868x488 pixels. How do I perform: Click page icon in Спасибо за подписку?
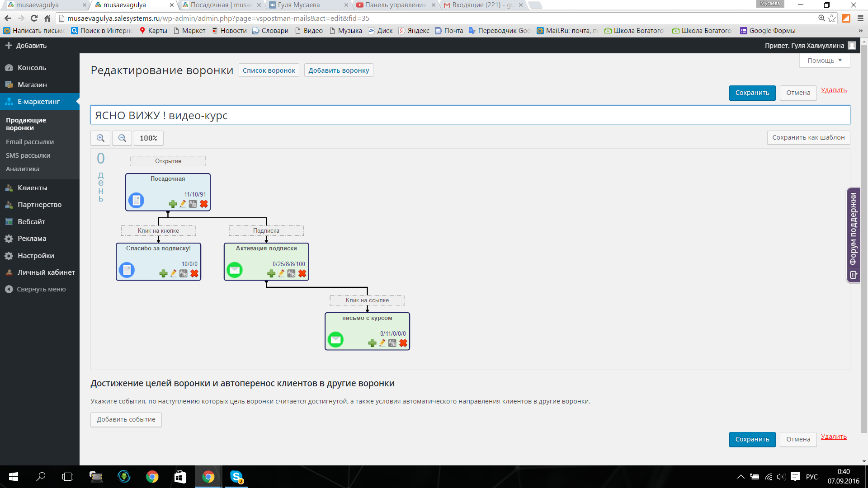coord(127,270)
